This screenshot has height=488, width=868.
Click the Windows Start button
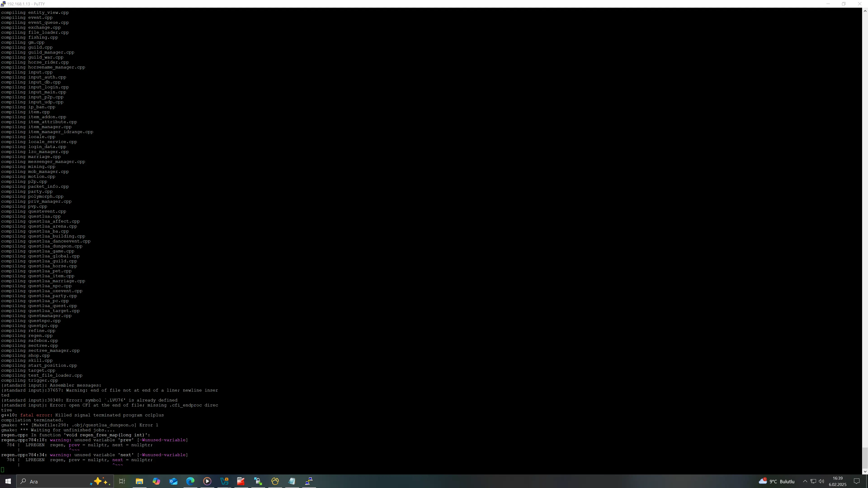[8, 481]
